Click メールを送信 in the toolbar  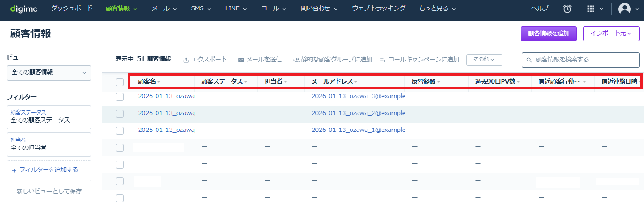[264, 60]
